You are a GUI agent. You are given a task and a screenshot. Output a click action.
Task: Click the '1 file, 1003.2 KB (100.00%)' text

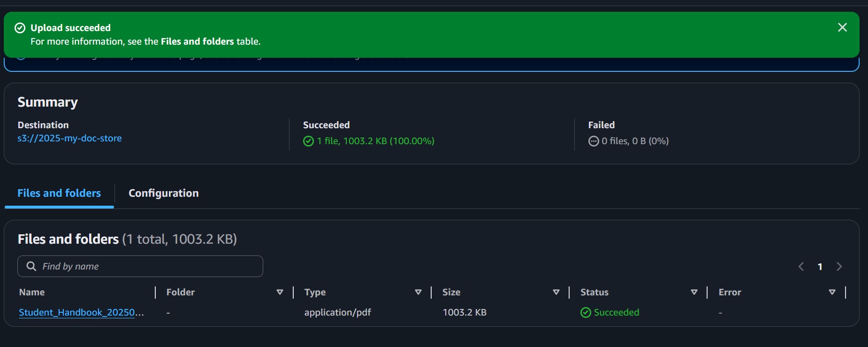376,141
